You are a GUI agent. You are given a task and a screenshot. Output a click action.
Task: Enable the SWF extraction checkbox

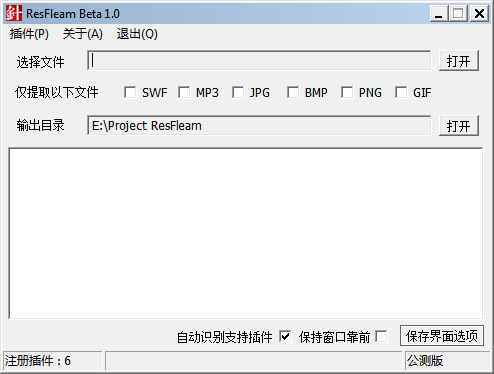(x=130, y=92)
